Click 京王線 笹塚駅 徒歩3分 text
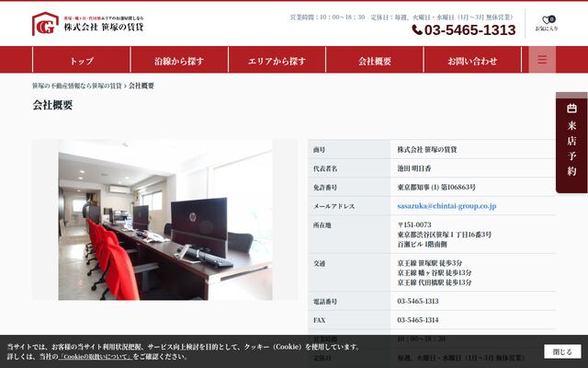The image size is (588, 368). 430,263
